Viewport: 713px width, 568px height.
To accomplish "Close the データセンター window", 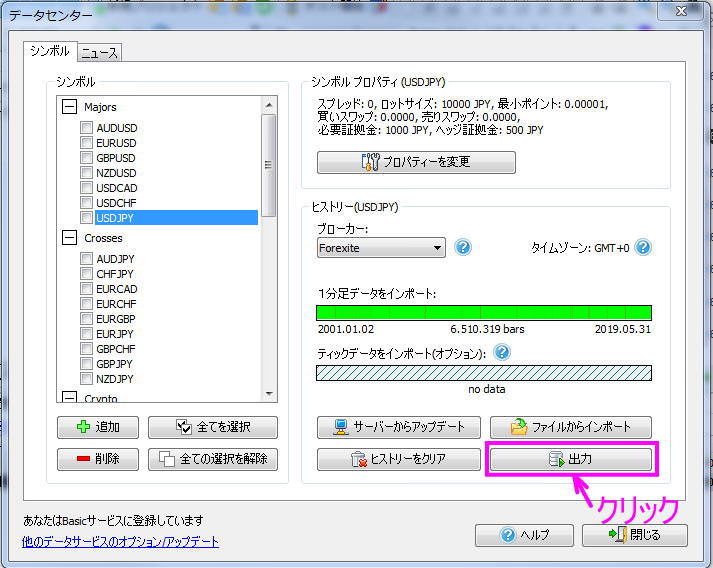I will (x=681, y=11).
